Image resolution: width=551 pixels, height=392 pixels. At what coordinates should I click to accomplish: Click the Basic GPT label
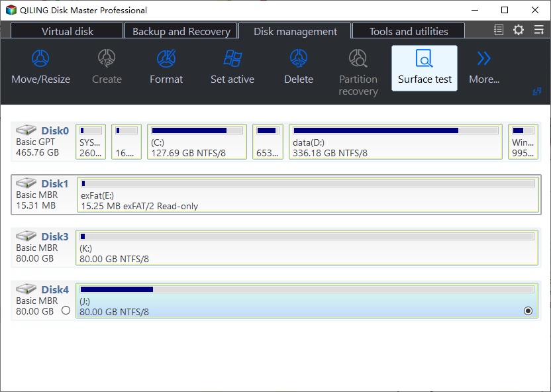35,142
